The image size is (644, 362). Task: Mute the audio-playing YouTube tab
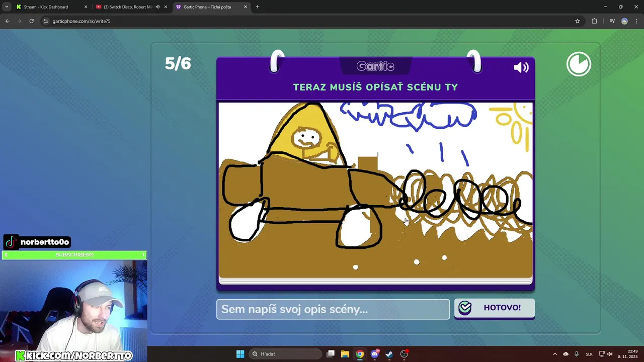click(x=157, y=7)
